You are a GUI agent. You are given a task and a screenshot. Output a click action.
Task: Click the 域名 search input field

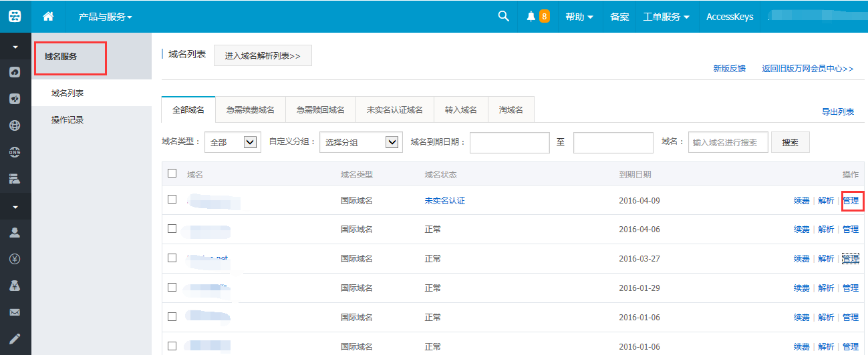pyautogui.click(x=728, y=142)
